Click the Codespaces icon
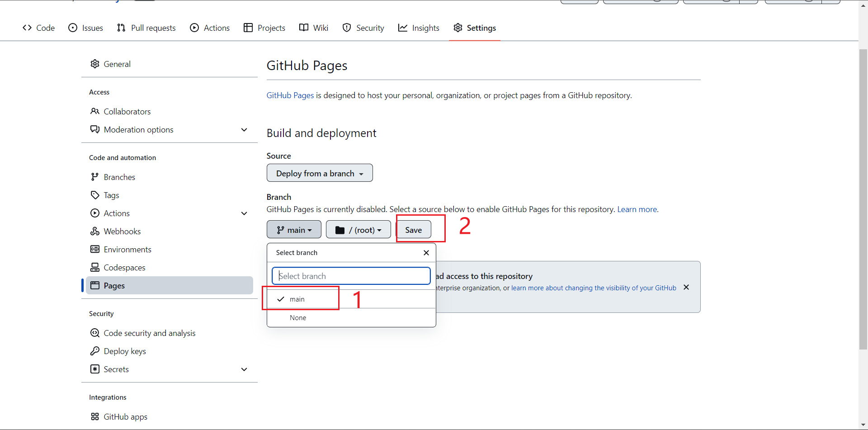This screenshot has width=868, height=430. click(95, 267)
